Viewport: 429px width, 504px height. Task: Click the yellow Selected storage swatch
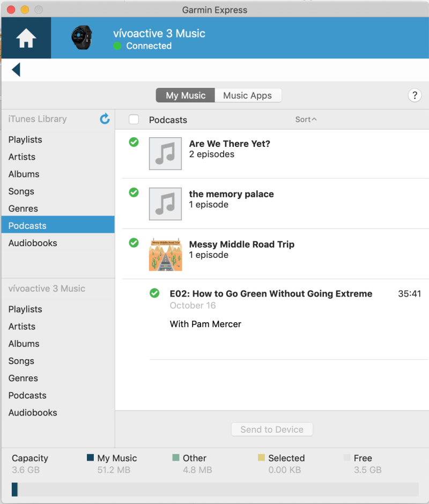[261, 457]
